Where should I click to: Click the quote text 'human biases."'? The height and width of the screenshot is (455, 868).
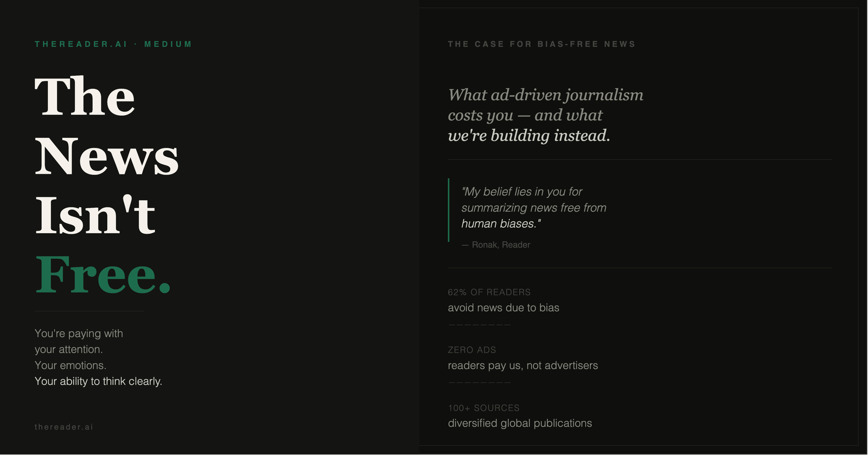click(501, 223)
